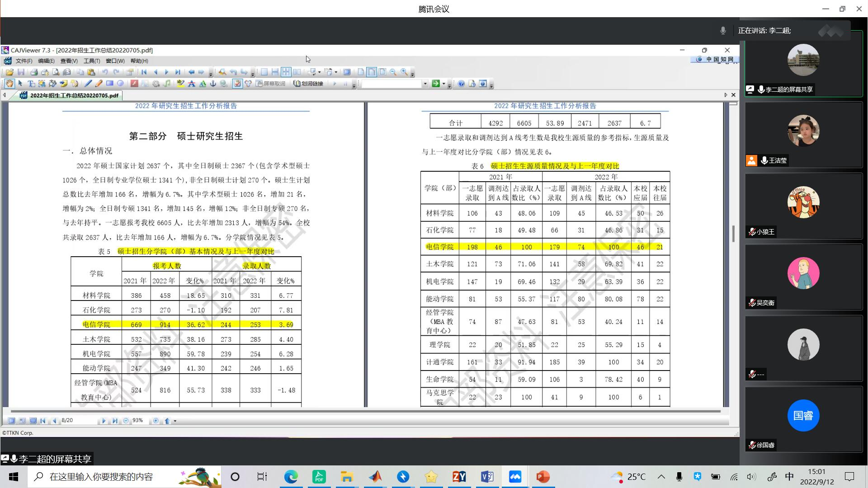
Task: Click the text highlight tool icon
Action: [x=180, y=84]
